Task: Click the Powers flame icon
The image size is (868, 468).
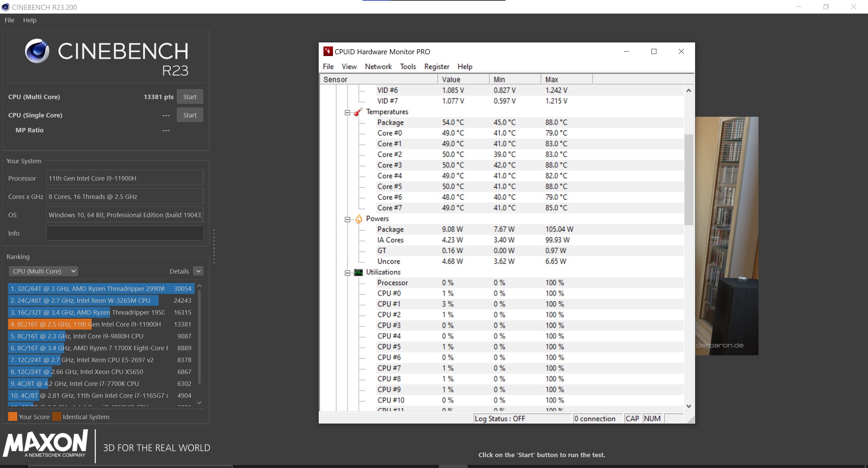Action: click(358, 219)
